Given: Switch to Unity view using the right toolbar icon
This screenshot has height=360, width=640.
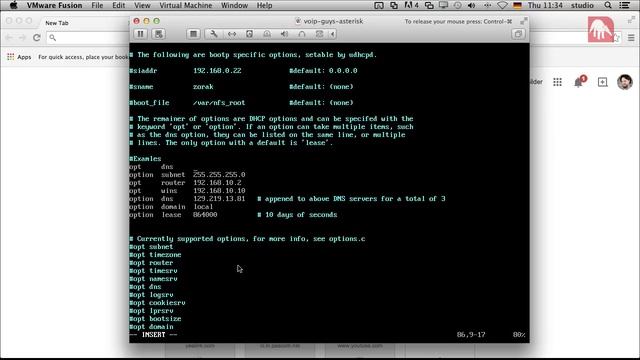Looking at the screenshot, I should point(518,34).
